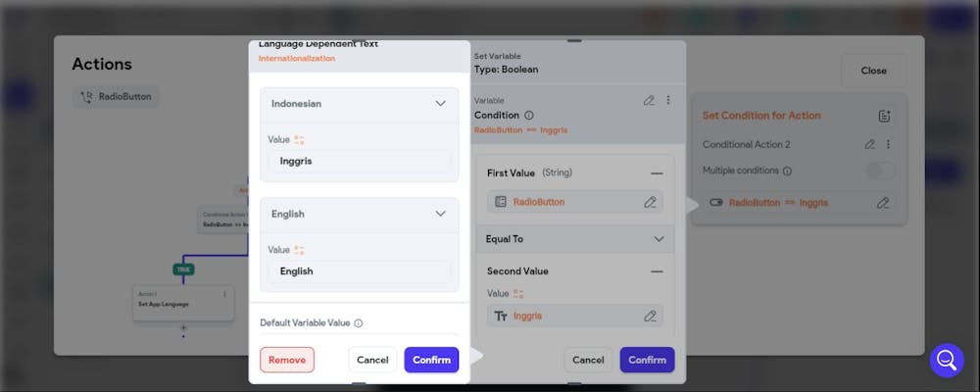The width and height of the screenshot is (980, 392).
Task: Click the Indonesian value field containing Inggris
Action: (x=359, y=161)
